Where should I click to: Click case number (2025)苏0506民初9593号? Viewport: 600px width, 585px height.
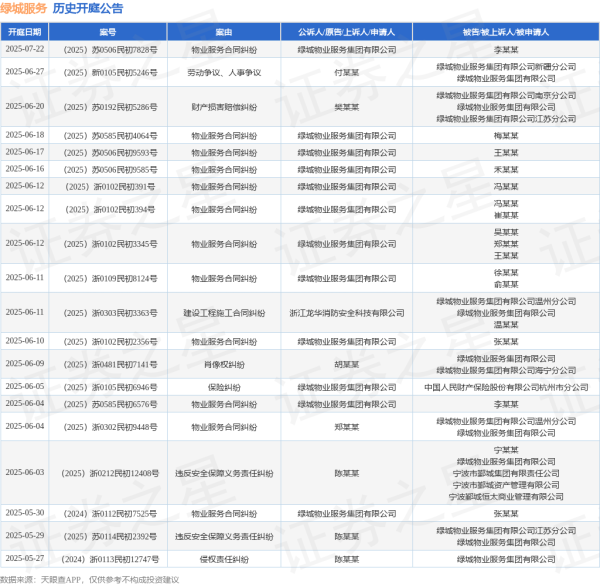[110, 153]
